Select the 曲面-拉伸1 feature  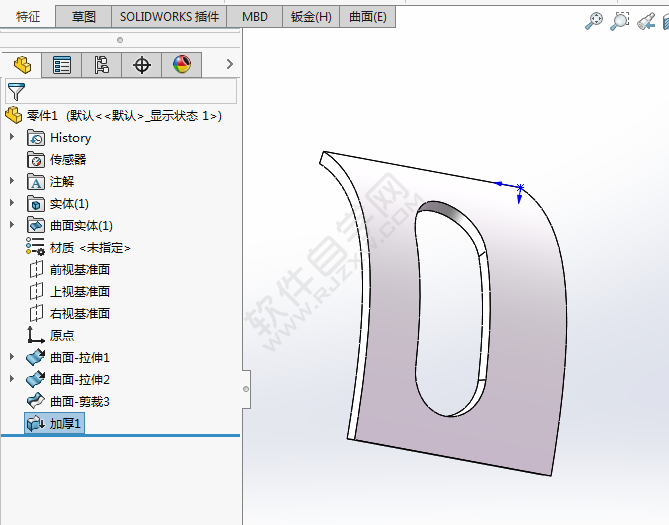[x=80, y=358]
